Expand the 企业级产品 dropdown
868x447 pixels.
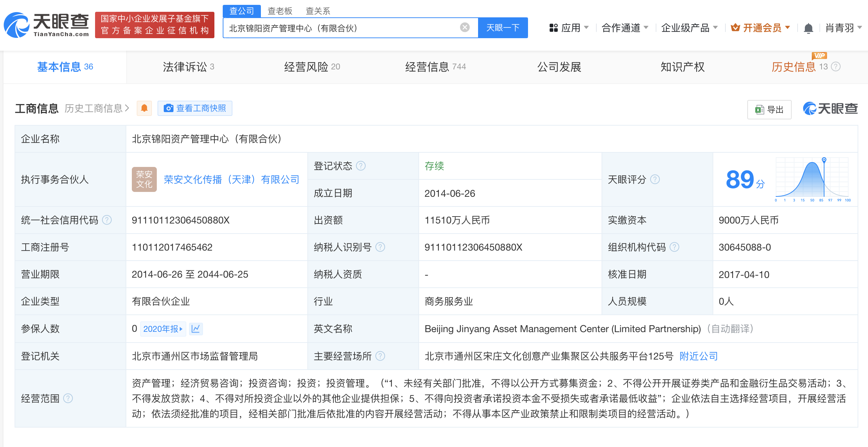point(689,28)
